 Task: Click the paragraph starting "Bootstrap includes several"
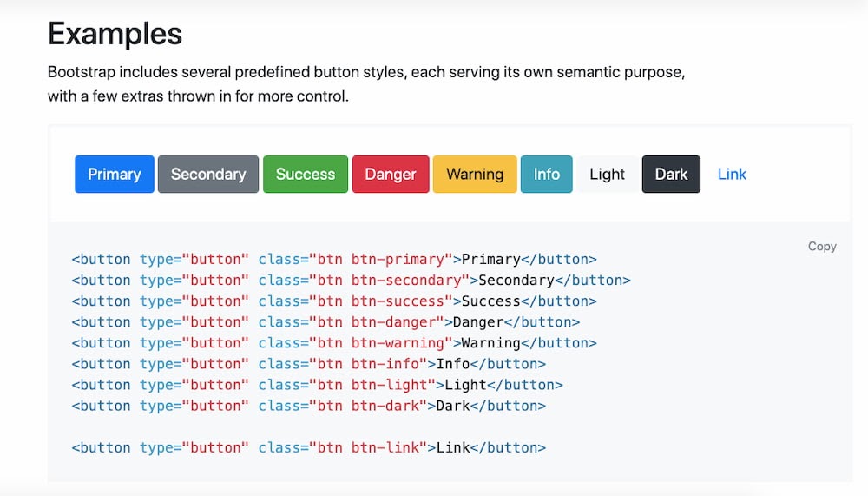click(x=366, y=84)
